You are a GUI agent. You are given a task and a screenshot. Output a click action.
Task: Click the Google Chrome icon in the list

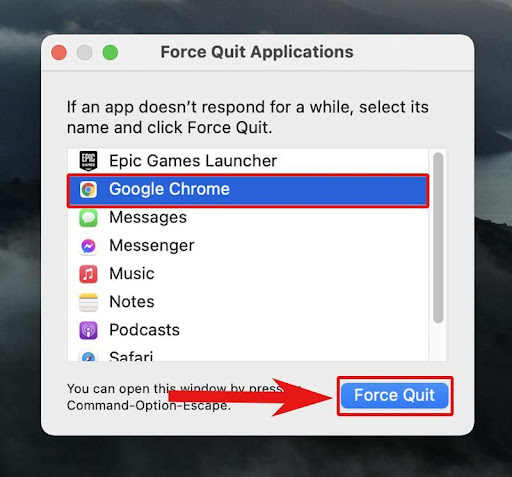88,189
